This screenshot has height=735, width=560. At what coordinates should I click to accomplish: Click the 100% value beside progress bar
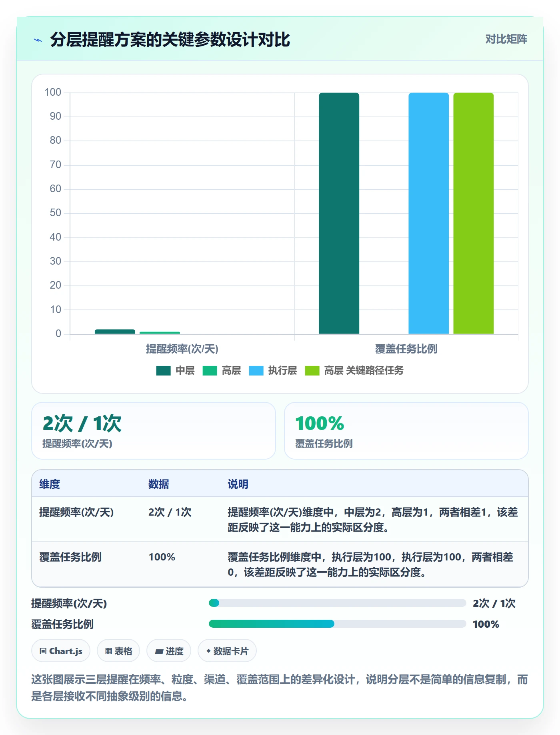pyautogui.click(x=486, y=624)
